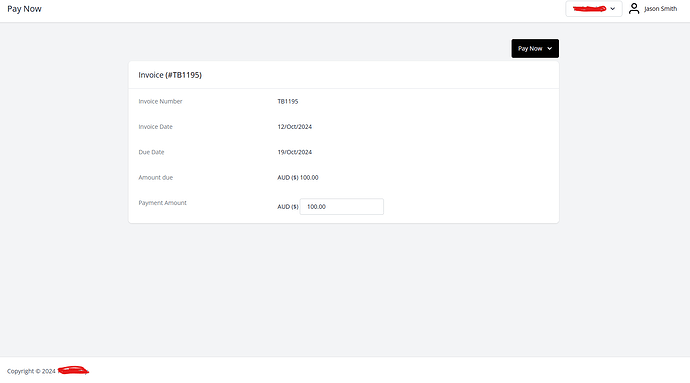Click the AUD ($) prefix beside the input
Viewport: 690px width, 383px height.
(x=288, y=206)
